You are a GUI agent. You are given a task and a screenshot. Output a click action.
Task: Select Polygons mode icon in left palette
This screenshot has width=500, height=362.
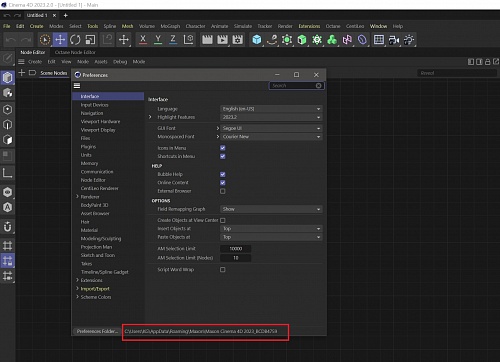(x=7, y=140)
